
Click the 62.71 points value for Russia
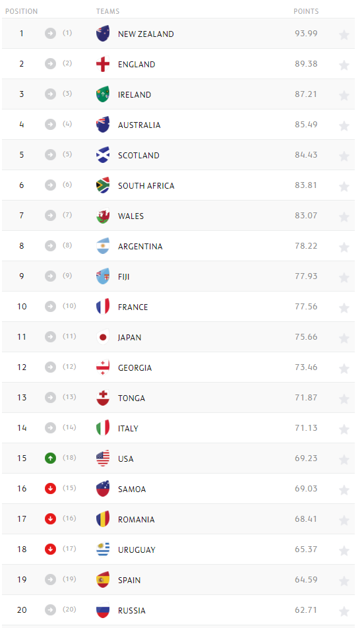(x=306, y=610)
